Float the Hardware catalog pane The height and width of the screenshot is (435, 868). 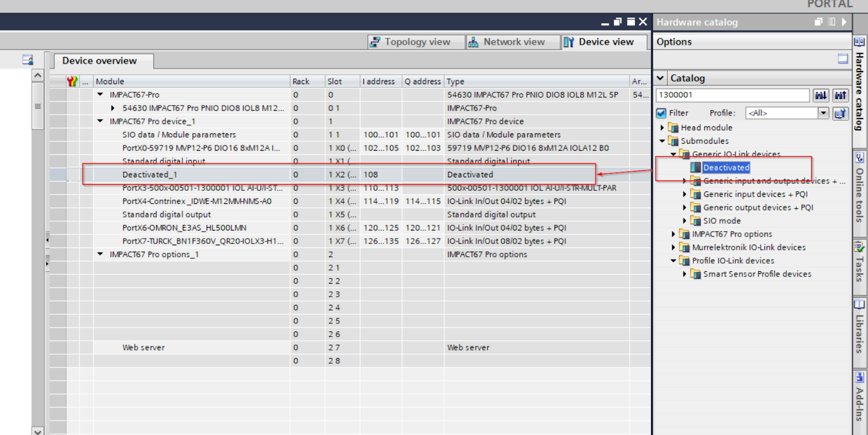[x=819, y=22]
